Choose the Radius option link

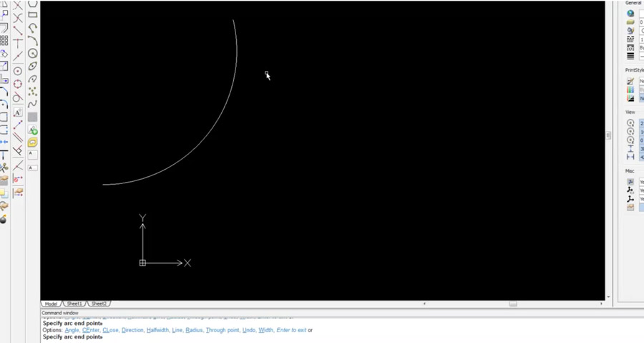[194, 330]
